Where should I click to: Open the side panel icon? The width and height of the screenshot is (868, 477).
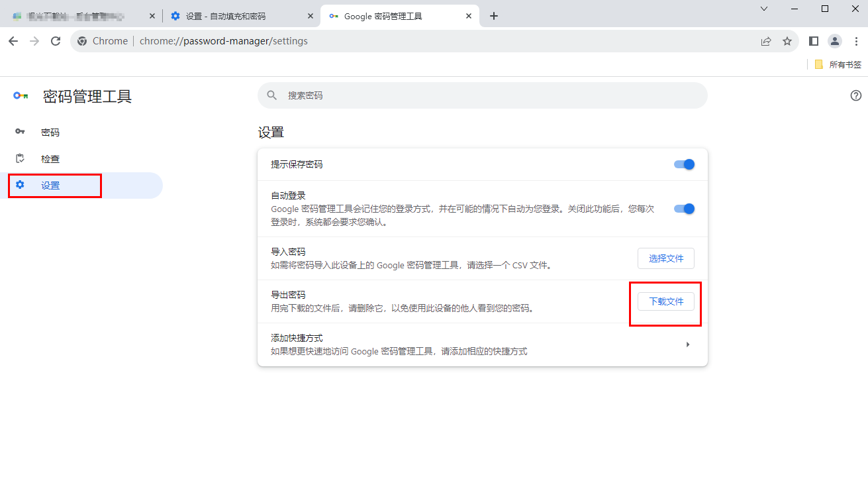click(x=814, y=41)
